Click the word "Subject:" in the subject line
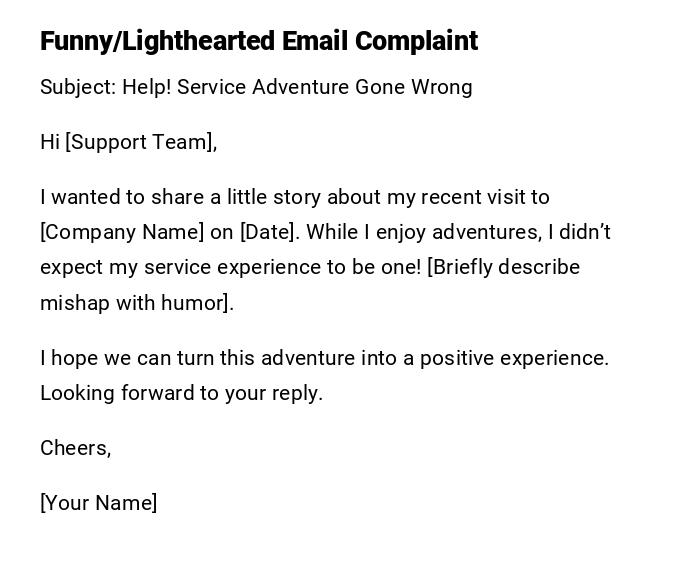The width and height of the screenshot is (700, 566). (78, 87)
